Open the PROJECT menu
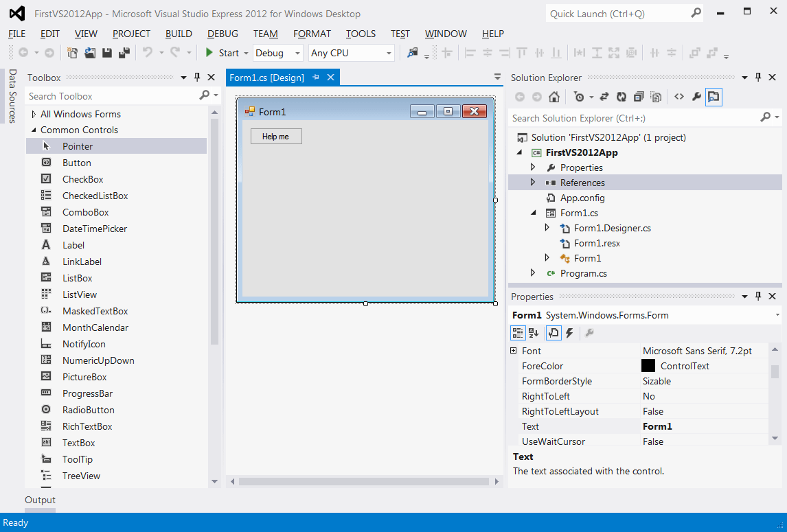787x532 pixels. click(x=131, y=34)
